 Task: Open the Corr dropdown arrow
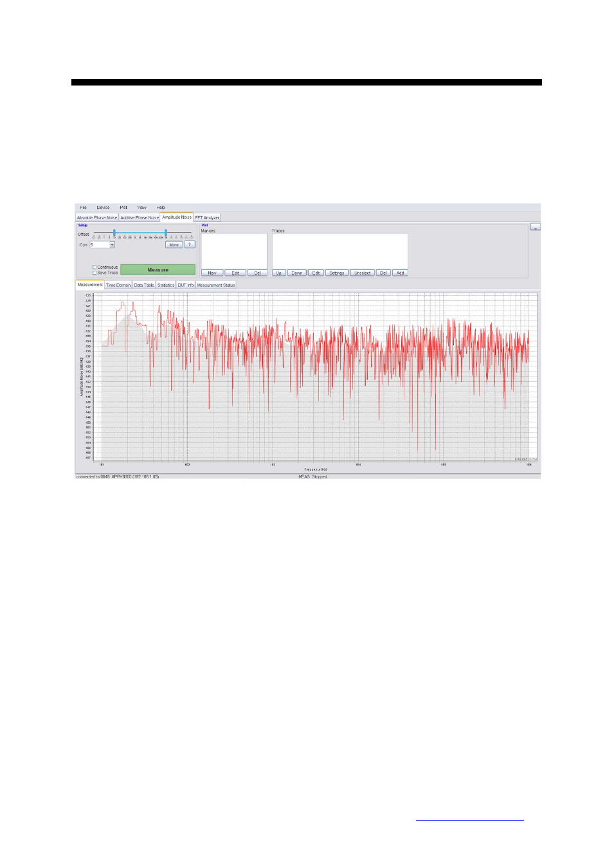point(112,245)
